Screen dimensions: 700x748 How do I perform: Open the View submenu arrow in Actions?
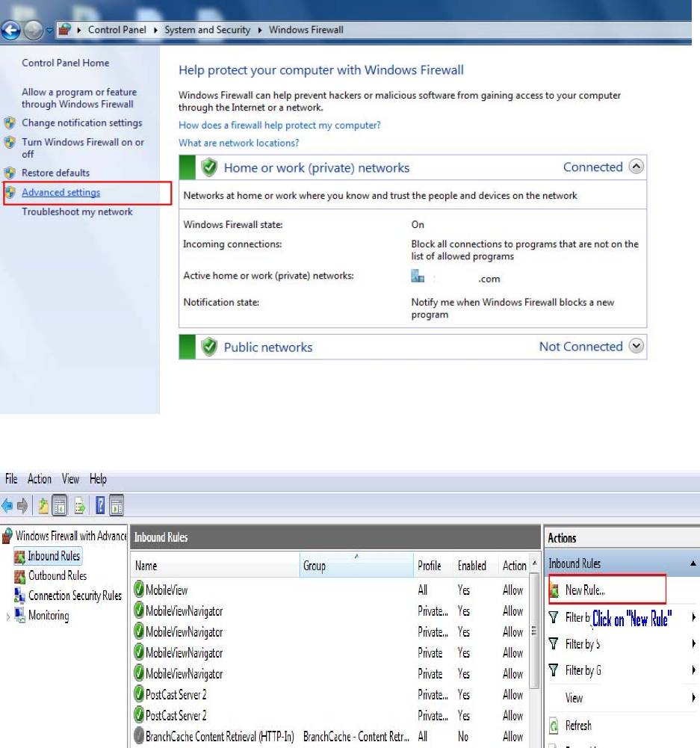click(x=693, y=698)
